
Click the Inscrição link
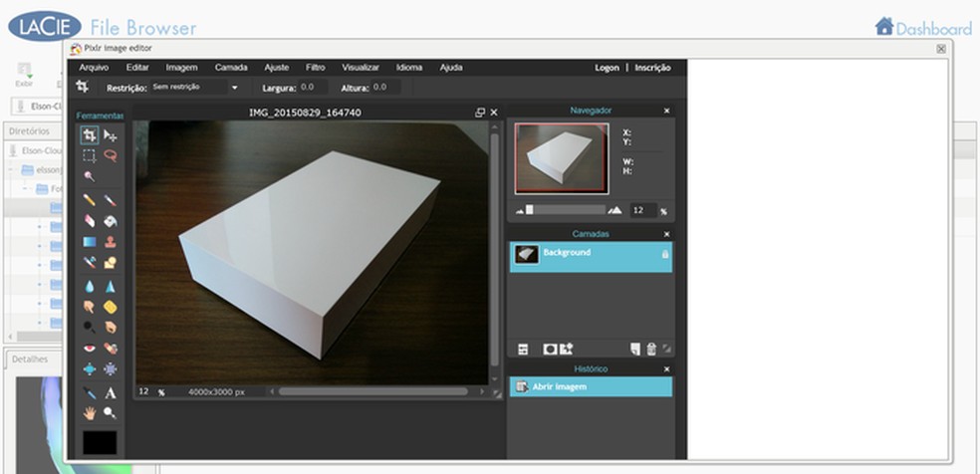point(652,68)
